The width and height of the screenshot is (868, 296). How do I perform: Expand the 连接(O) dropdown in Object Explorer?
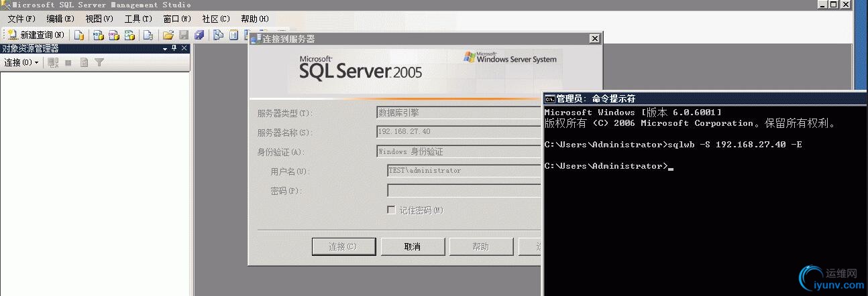click(x=22, y=62)
